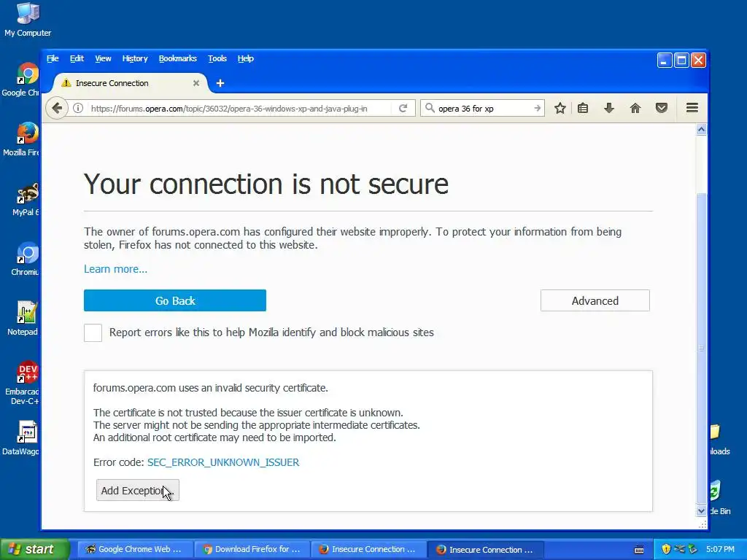Bookmark this page with the star icon
Screen dimensions: 747x560
(560, 108)
